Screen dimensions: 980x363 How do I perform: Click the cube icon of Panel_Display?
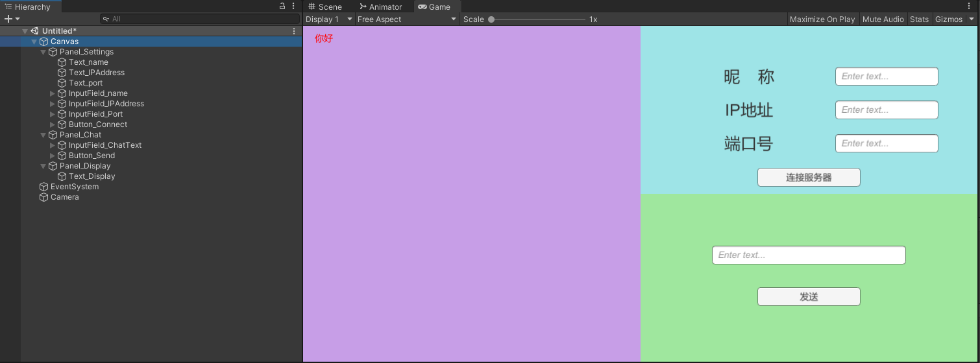tap(53, 166)
